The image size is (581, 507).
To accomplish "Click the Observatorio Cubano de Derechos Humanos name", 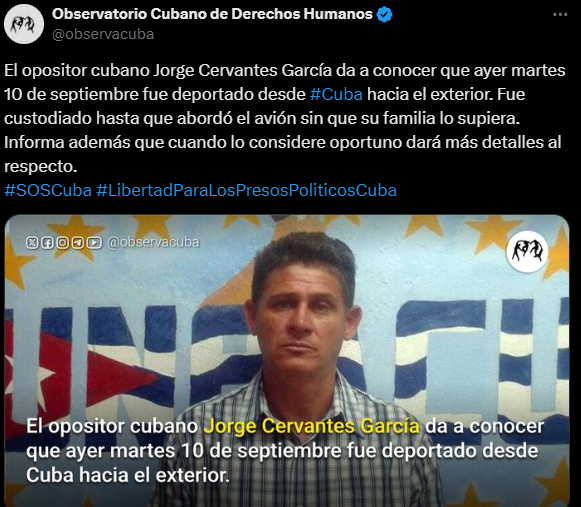I will click(212, 14).
